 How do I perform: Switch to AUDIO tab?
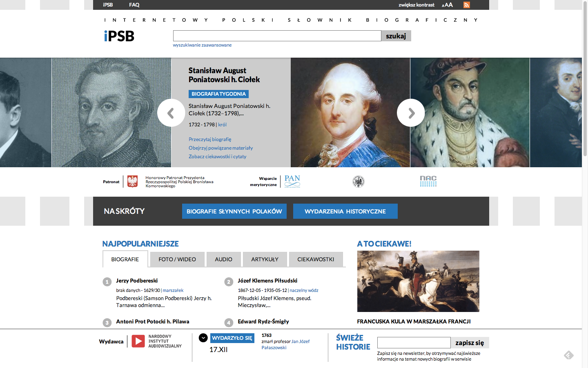[224, 259]
